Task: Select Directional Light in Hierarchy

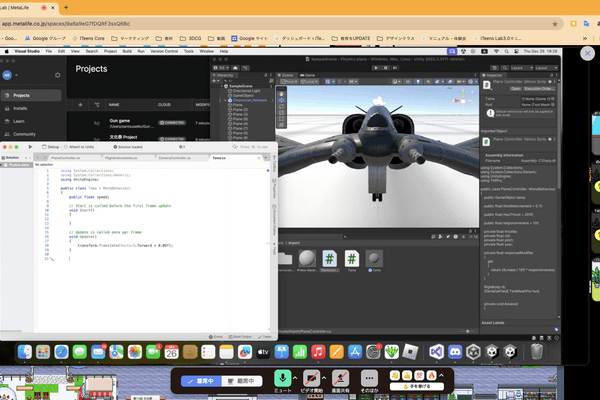Action: coord(246,91)
